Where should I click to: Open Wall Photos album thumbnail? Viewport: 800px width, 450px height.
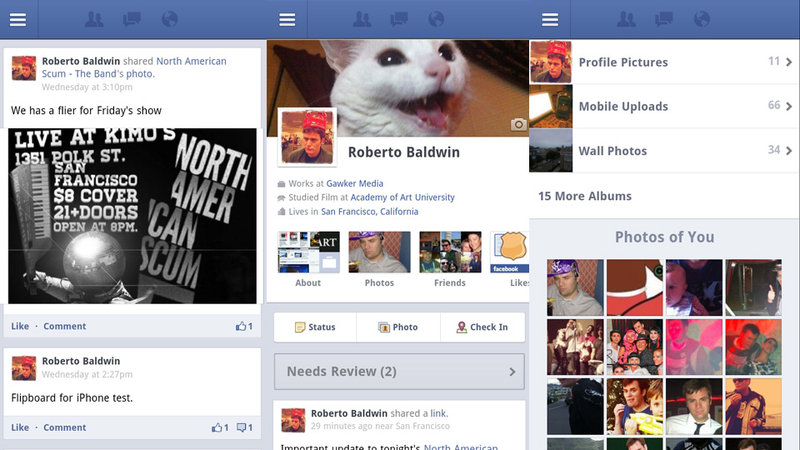pos(551,151)
